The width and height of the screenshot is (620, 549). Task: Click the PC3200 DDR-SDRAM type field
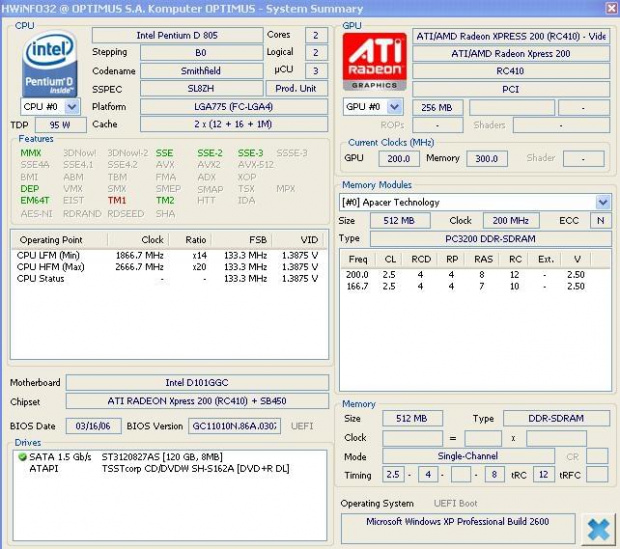490,239
